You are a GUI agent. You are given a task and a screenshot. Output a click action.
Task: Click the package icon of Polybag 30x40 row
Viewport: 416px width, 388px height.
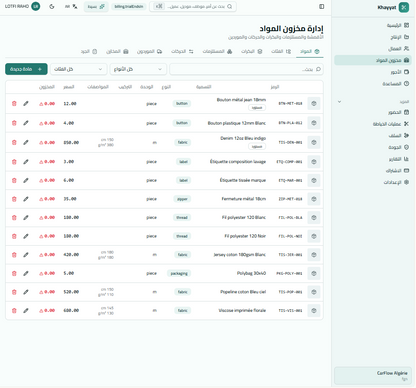pyautogui.click(x=314, y=273)
